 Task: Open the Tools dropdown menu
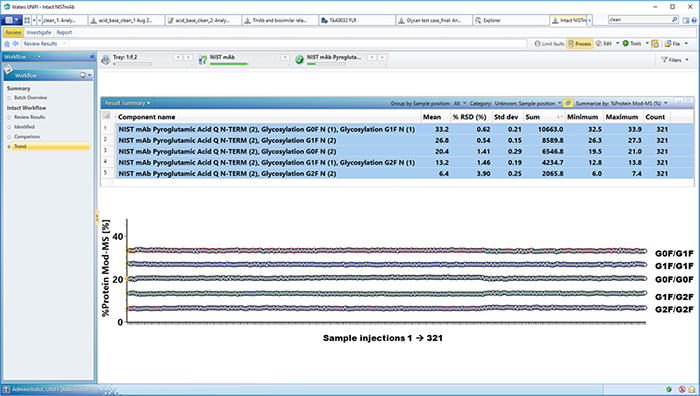[647, 43]
